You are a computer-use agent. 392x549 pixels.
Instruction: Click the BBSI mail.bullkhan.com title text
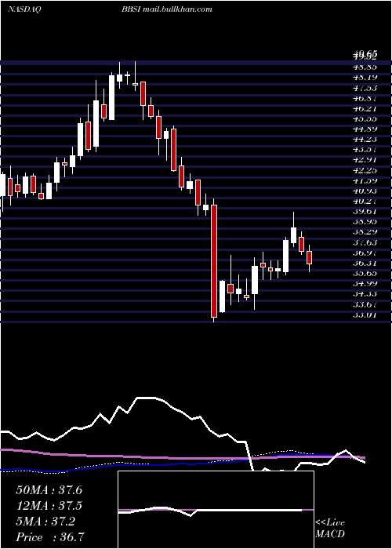[x=167, y=9]
